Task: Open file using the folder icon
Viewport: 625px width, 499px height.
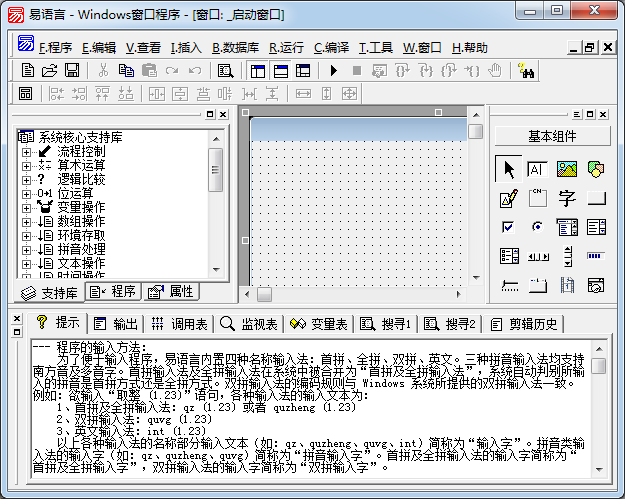Action: point(50,71)
